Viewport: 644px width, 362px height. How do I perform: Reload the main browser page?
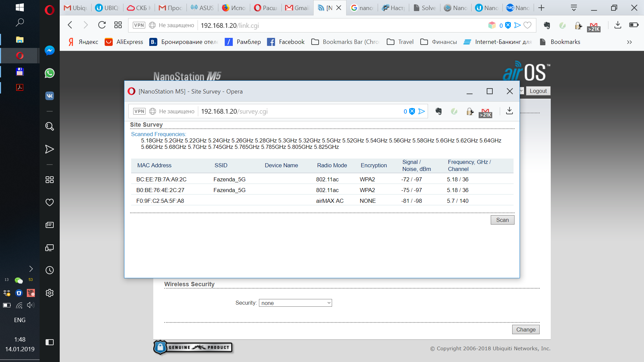pyautogui.click(x=102, y=25)
